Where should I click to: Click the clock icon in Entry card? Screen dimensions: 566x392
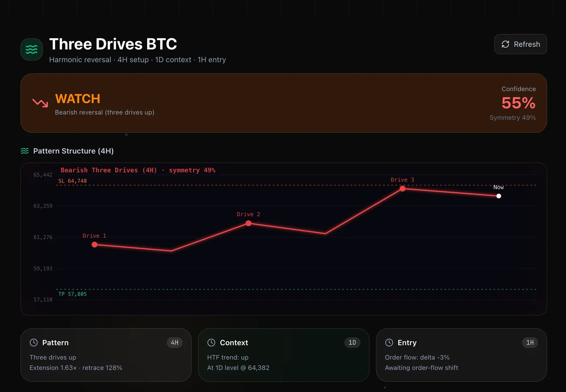389,342
